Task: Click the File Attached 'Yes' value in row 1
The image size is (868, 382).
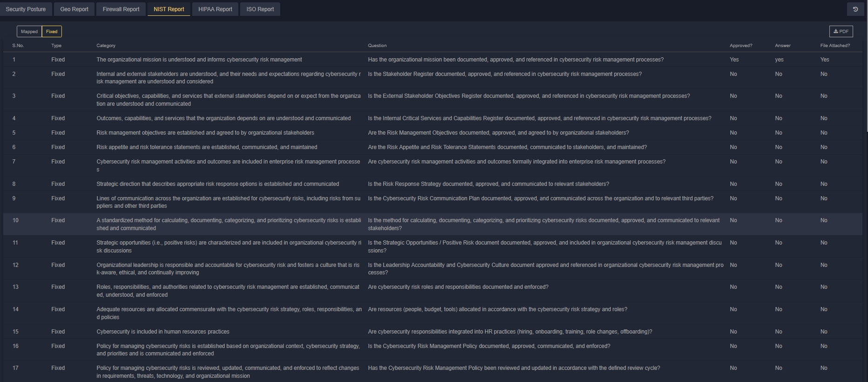Action: coord(825,60)
